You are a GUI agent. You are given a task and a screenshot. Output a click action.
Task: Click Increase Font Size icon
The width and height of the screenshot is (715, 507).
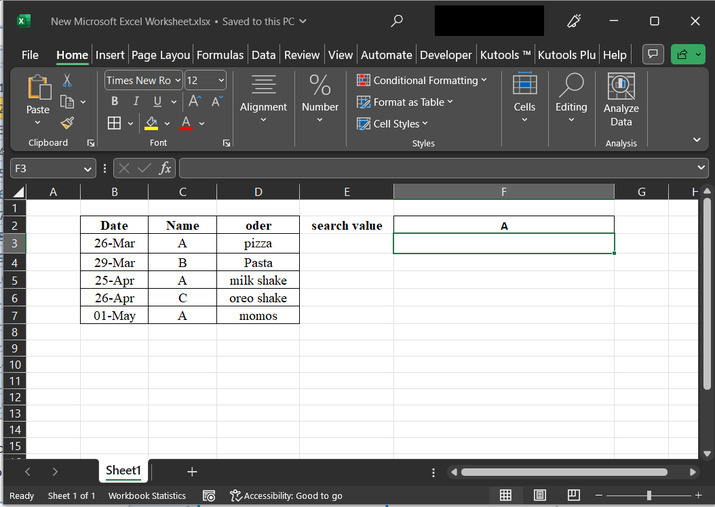(x=195, y=101)
